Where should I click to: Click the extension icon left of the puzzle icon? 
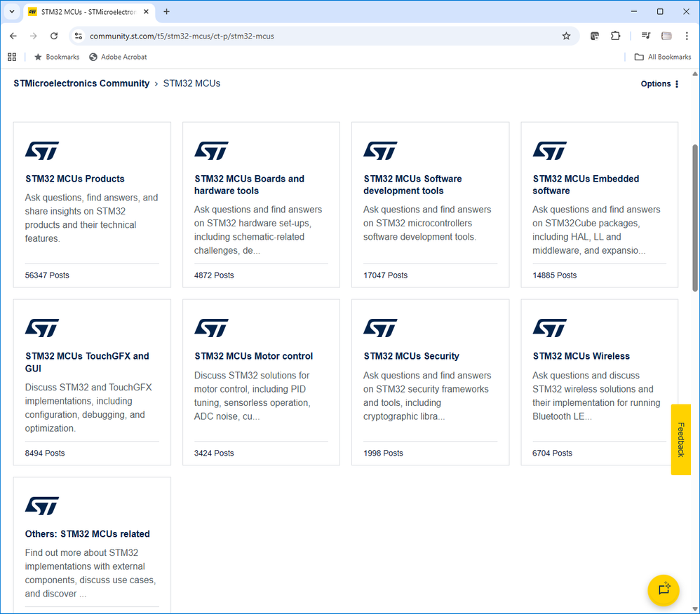[x=594, y=36]
